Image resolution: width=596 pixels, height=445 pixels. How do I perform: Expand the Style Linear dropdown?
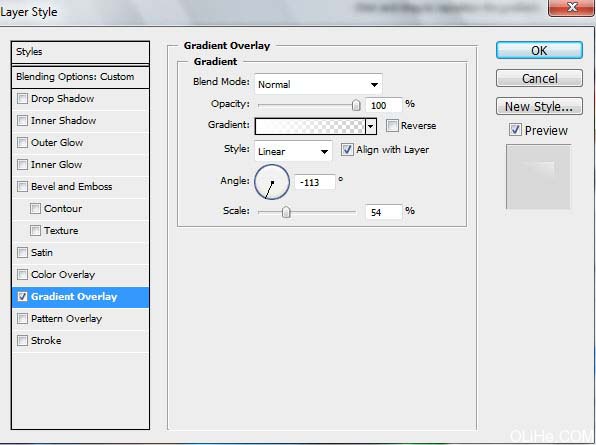coord(293,151)
